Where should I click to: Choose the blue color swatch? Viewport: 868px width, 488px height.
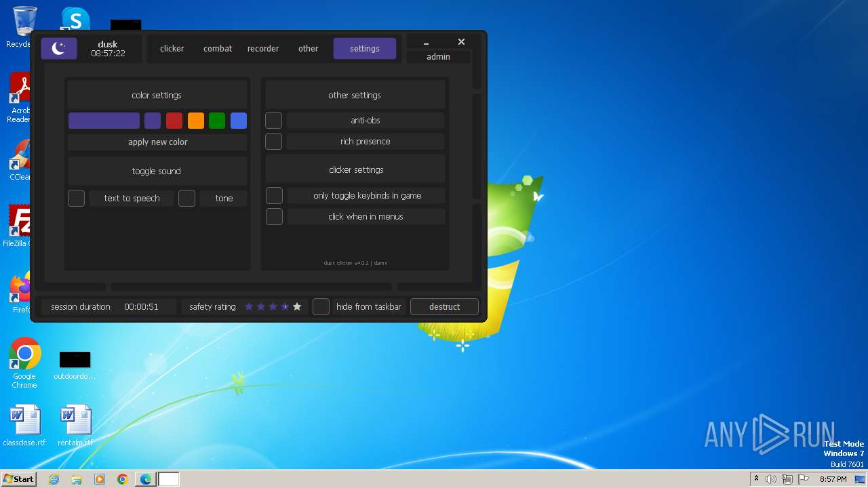click(x=239, y=121)
